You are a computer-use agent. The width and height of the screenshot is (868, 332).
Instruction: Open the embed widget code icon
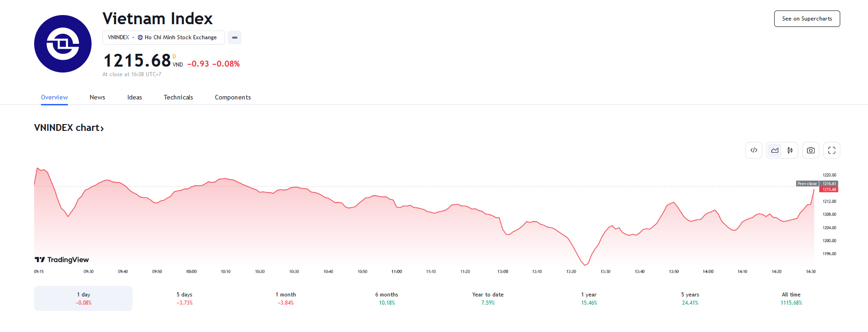pyautogui.click(x=754, y=150)
